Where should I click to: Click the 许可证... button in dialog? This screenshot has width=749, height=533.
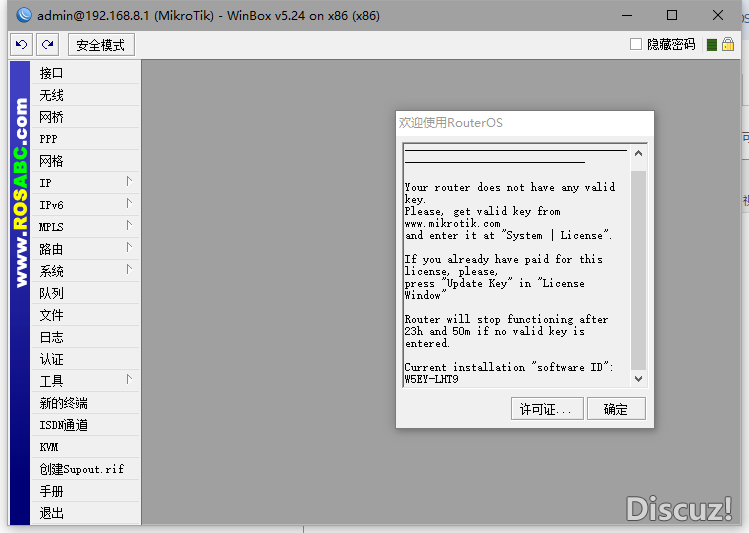click(547, 409)
